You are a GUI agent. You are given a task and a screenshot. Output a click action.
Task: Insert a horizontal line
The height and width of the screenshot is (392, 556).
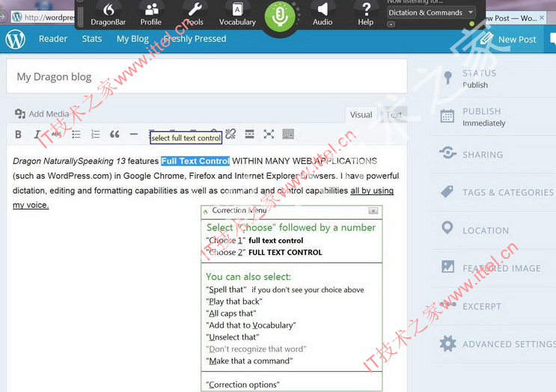(x=134, y=135)
